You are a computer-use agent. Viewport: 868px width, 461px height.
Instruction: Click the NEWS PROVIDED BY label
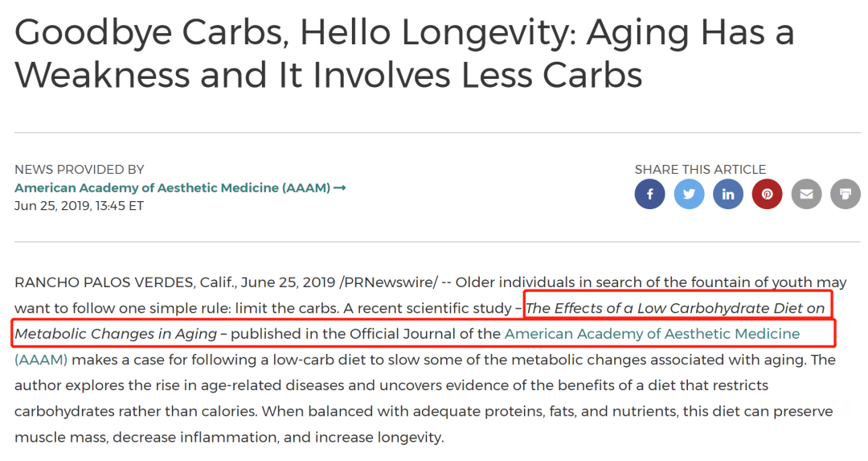pyautogui.click(x=79, y=170)
